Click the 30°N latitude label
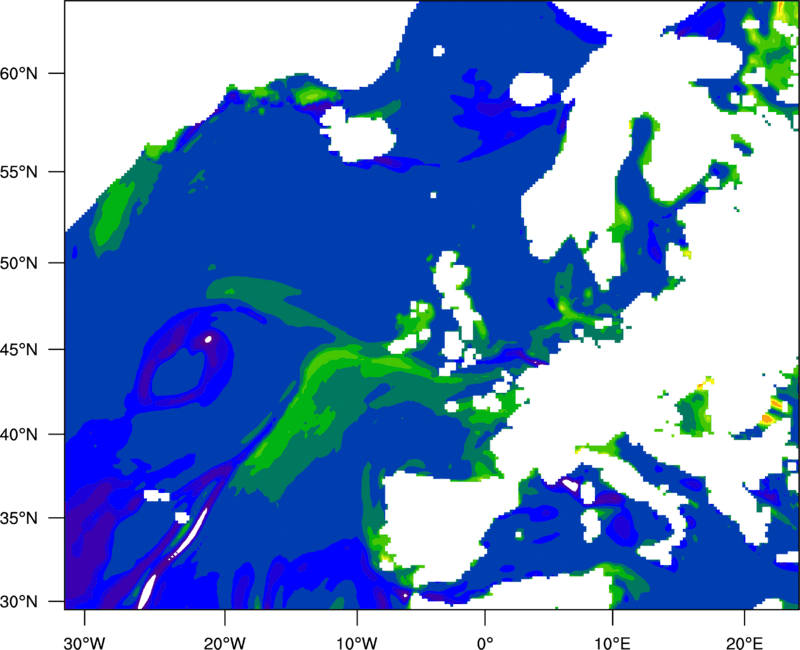The height and width of the screenshot is (650, 800). [x=19, y=602]
